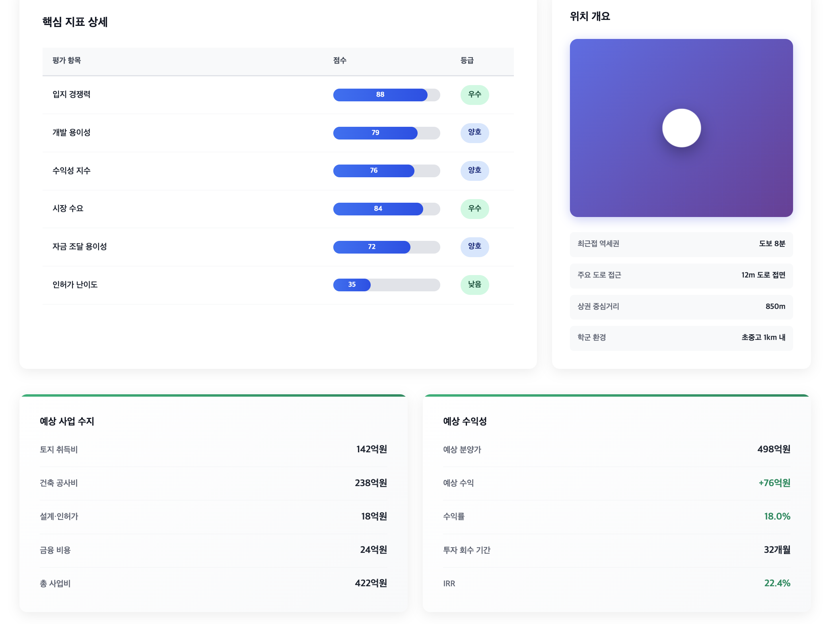Click the white circle map marker
Viewport: 840px width, 624px height.
pos(681,128)
